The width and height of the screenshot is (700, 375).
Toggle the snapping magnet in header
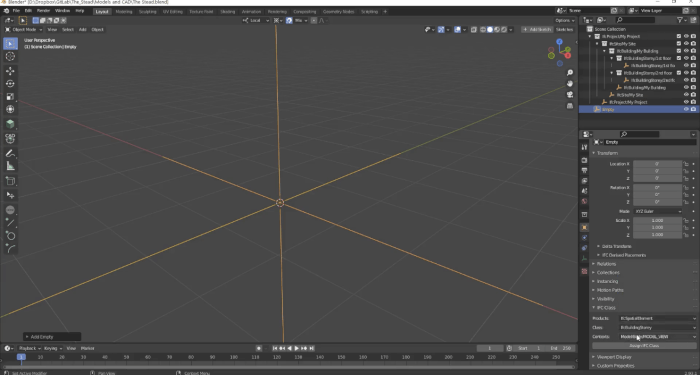coord(289,20)
